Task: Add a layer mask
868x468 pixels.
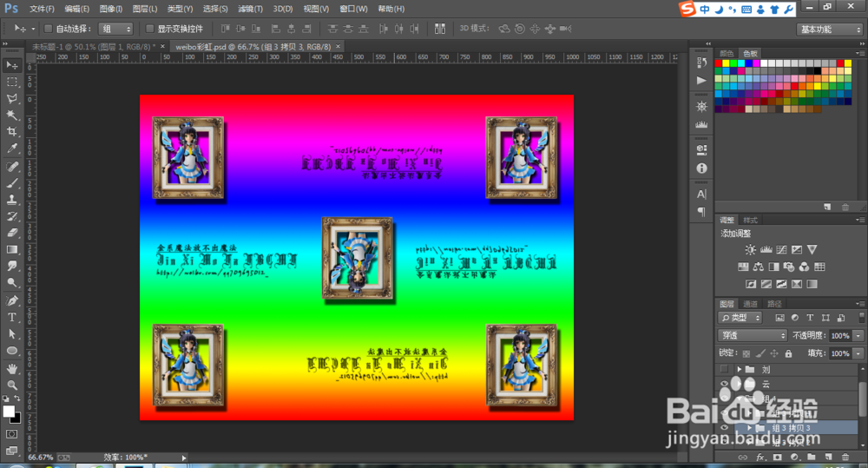Action: 778,457
